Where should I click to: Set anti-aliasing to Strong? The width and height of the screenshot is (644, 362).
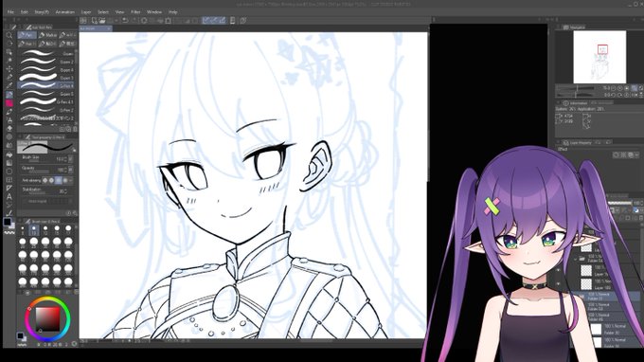coord(65,180)
